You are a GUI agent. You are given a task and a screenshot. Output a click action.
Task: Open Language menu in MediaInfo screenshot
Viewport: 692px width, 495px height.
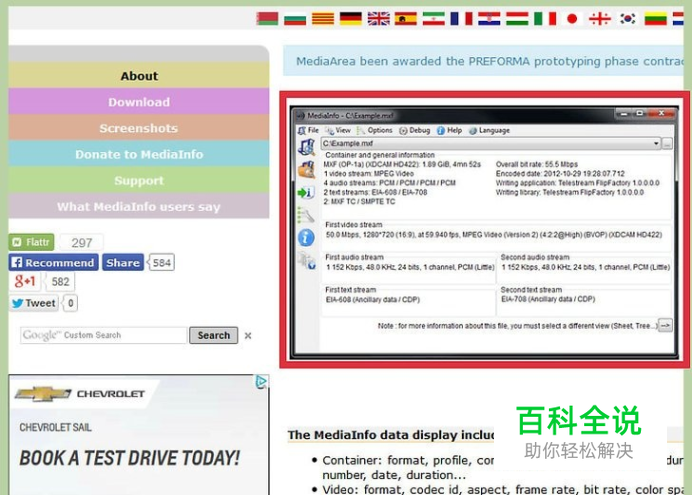click(489, 130)
